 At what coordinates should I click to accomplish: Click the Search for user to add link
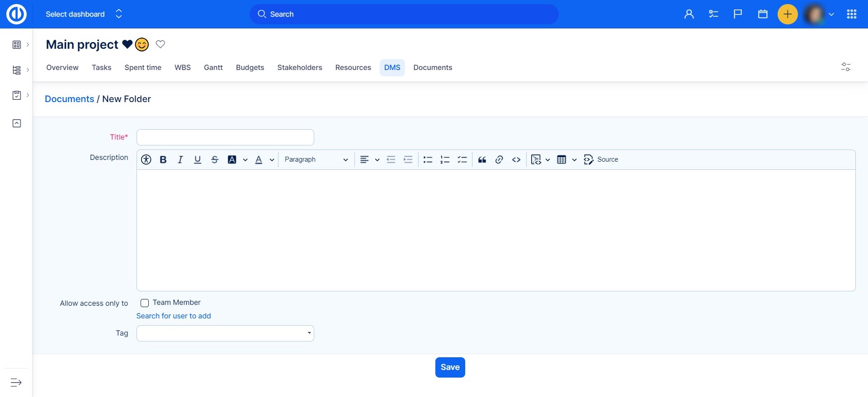click(x=174, y=316)
